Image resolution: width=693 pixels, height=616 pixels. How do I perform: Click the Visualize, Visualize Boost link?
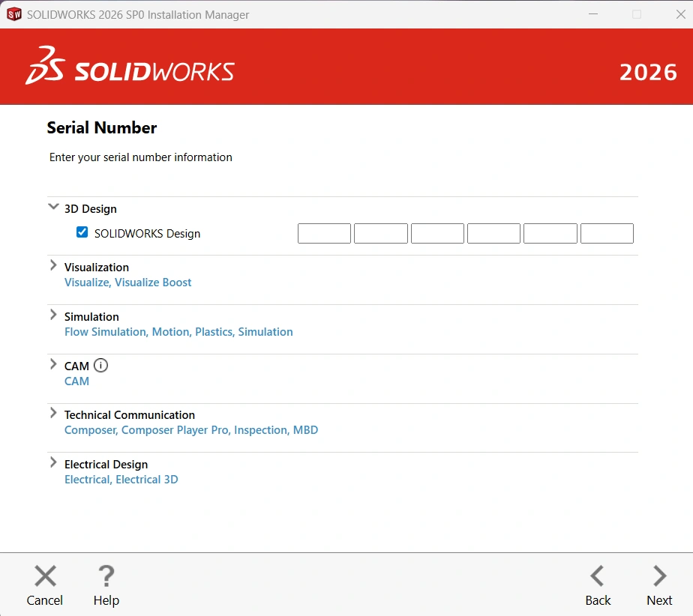click(127, 283)
